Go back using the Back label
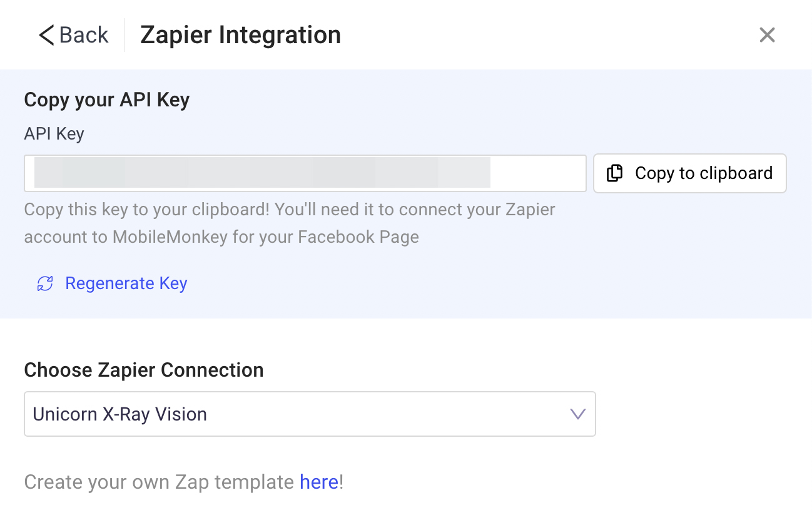The image size is (812, 515). pyautogui.click(x=84, y=35)
